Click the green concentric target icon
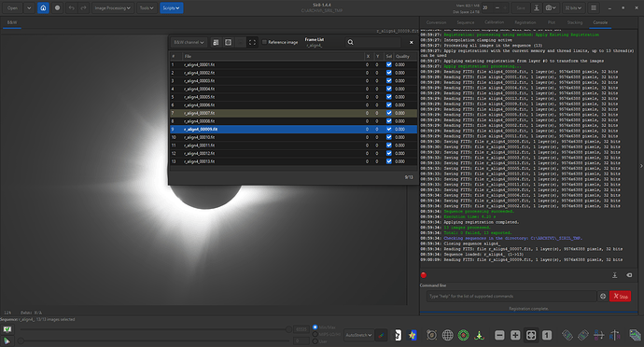This screenshot has width=644, height=347. click(463, 335)
